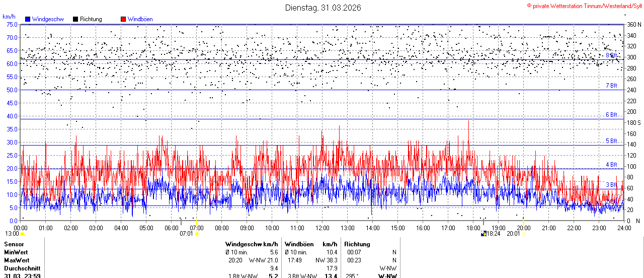Click the current gust value 13.4
644x278 pixels.
click(x=331, y=276)
